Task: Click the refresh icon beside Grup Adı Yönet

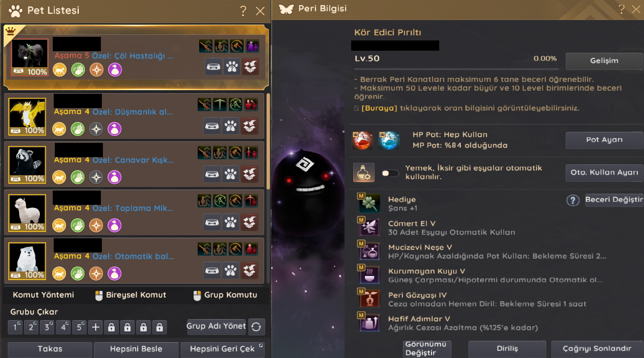Action: click(x=257, y=326)
